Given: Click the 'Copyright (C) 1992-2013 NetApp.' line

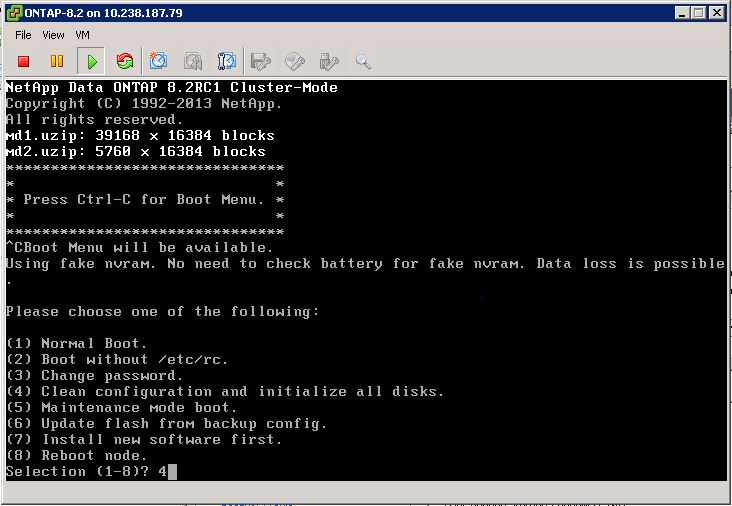Looking at the screenshot, I should tap(144, 104).
